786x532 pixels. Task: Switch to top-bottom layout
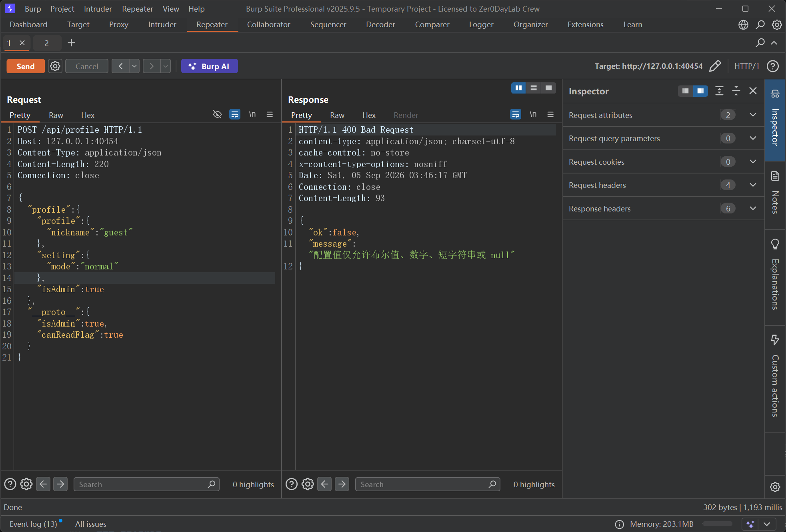click(x=534, y=88)
